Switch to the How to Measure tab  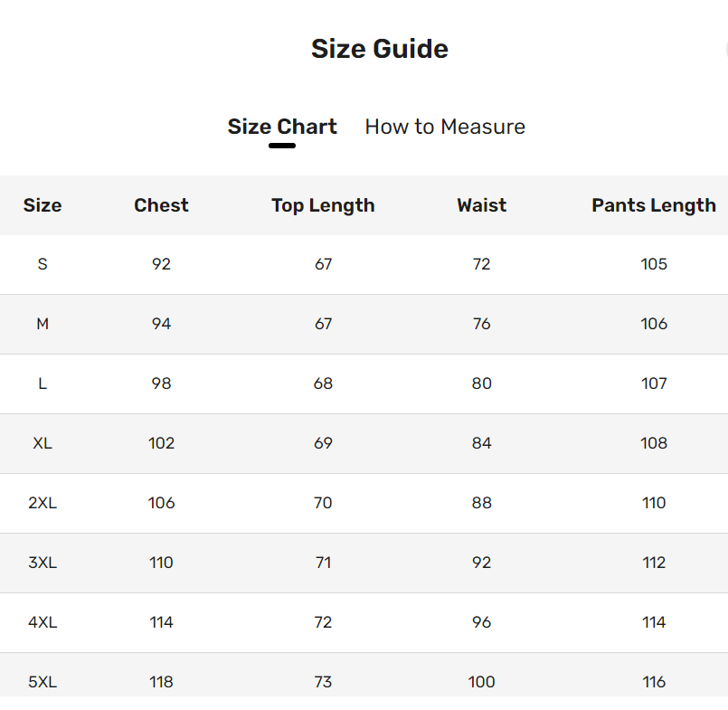[444, 127]
